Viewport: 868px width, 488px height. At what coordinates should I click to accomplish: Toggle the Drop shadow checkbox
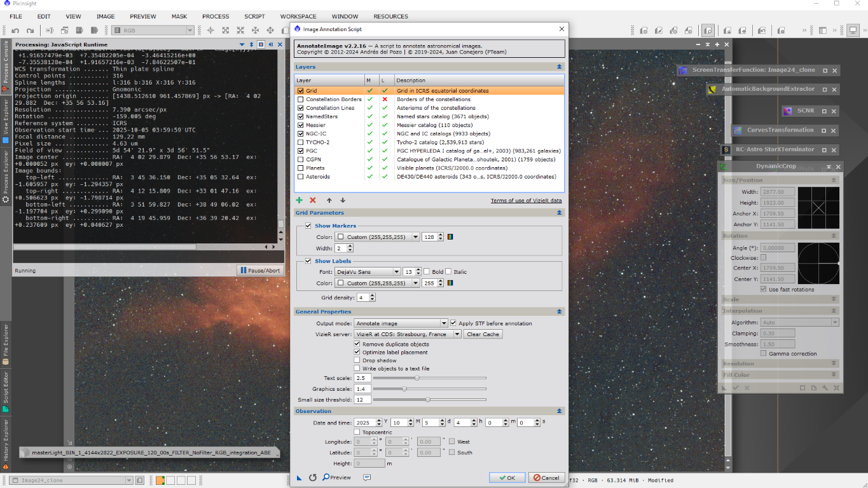click(357, 360)
